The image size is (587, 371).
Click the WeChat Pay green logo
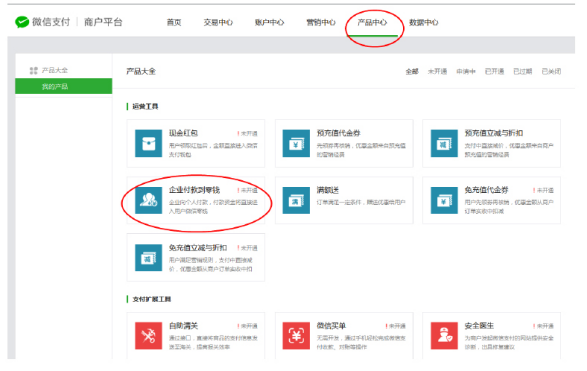22,22
